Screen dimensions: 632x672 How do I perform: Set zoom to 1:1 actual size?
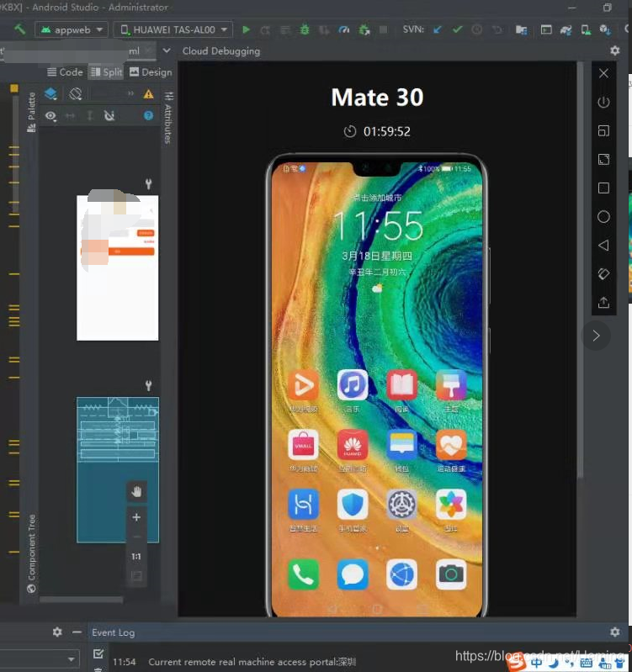click(x=136, y=556)
